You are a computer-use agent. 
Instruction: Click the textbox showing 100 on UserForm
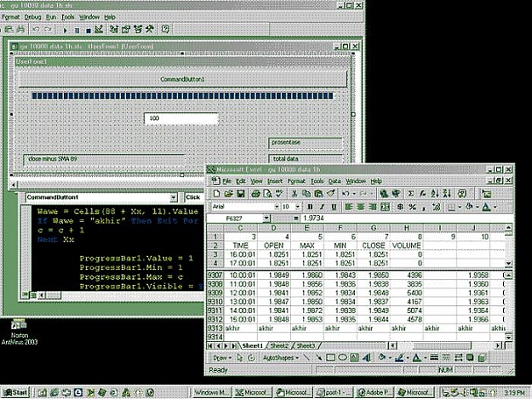pos(181,118)
